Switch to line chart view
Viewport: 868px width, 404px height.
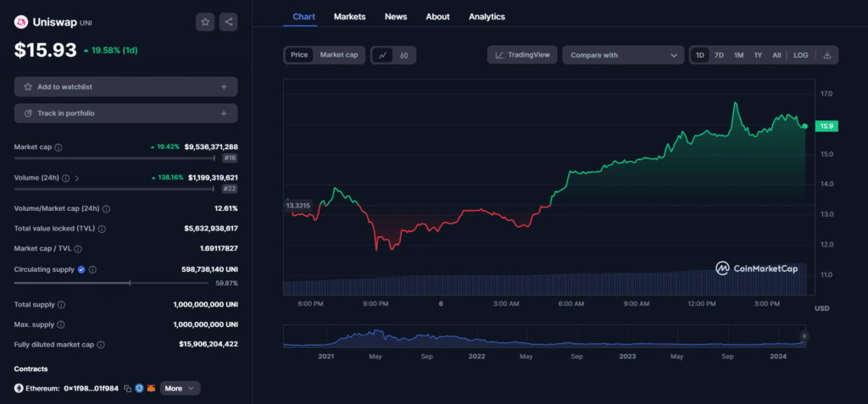[382, 55]
